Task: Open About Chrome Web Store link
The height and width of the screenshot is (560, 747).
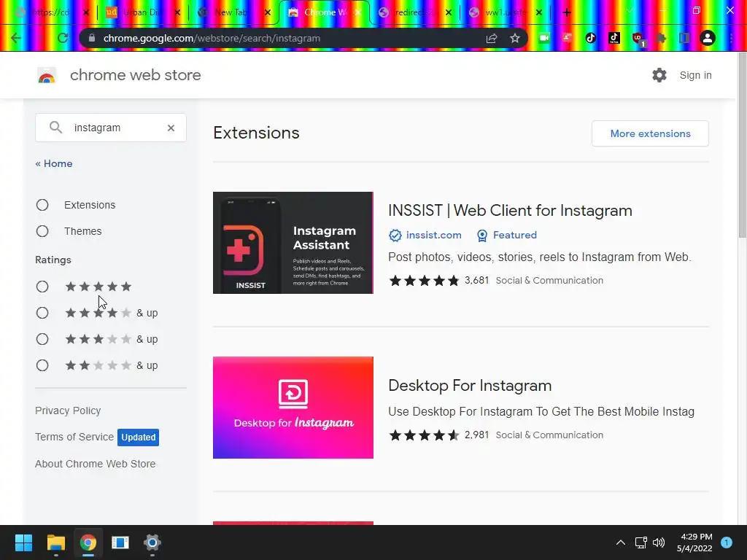Action: click(96, 464)
